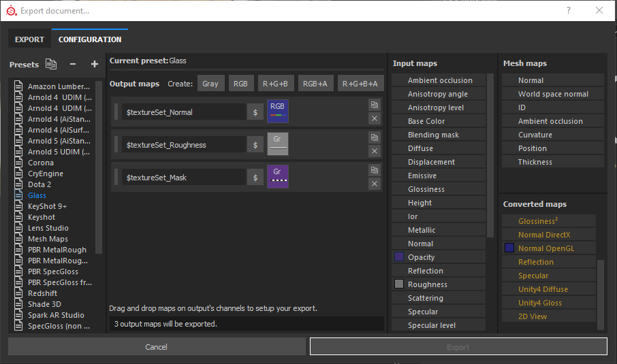Click the purple Gr channel swatch for Mask

coord(278,176)
